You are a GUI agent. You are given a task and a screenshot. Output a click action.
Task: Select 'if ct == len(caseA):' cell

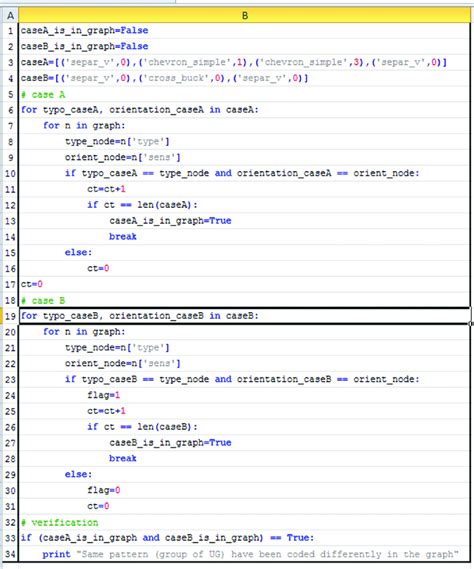point(245,205)
